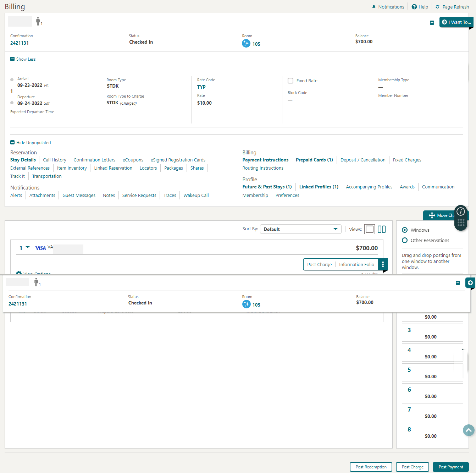Click bottom Post Charge button
Screen dimensions: 476x473
click(413, 467)
